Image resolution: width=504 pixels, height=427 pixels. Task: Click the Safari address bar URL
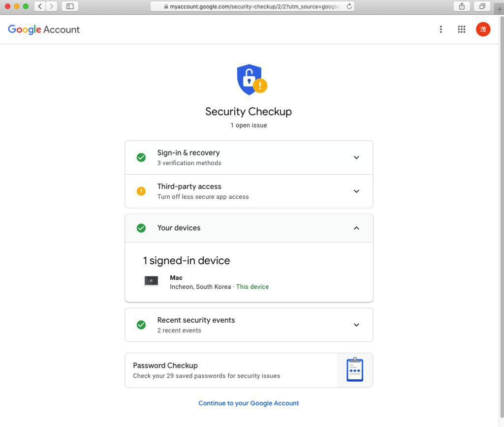click(253, 6)
